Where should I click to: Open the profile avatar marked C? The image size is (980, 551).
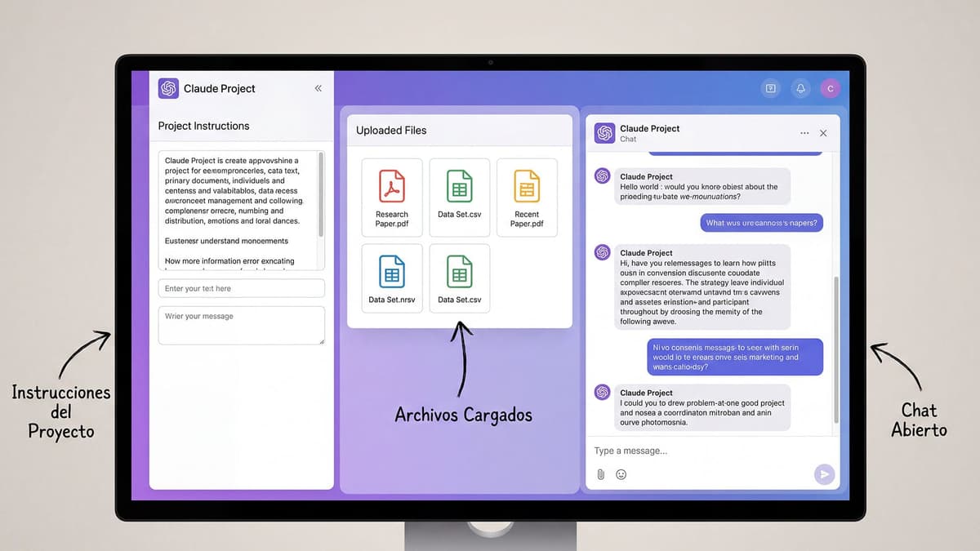tap(831, 88)
